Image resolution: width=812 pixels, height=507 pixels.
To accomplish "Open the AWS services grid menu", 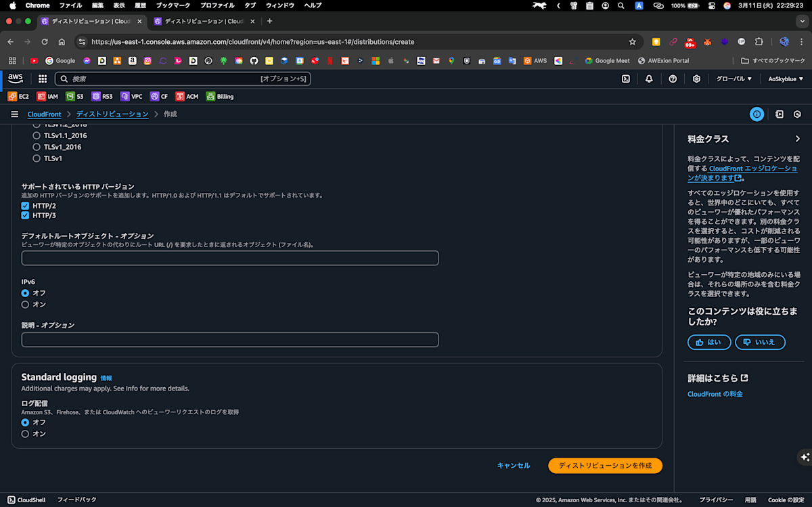I will (x=43, y=79).
